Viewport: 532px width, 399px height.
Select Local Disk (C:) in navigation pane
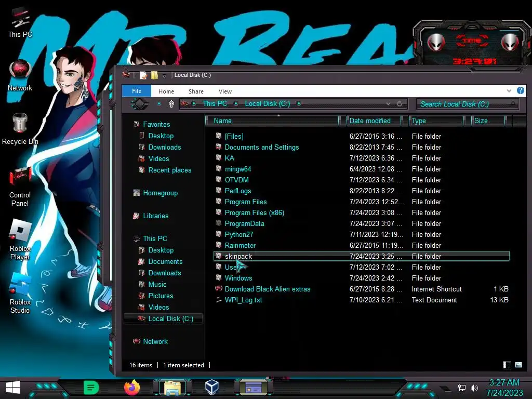point(170,318)
